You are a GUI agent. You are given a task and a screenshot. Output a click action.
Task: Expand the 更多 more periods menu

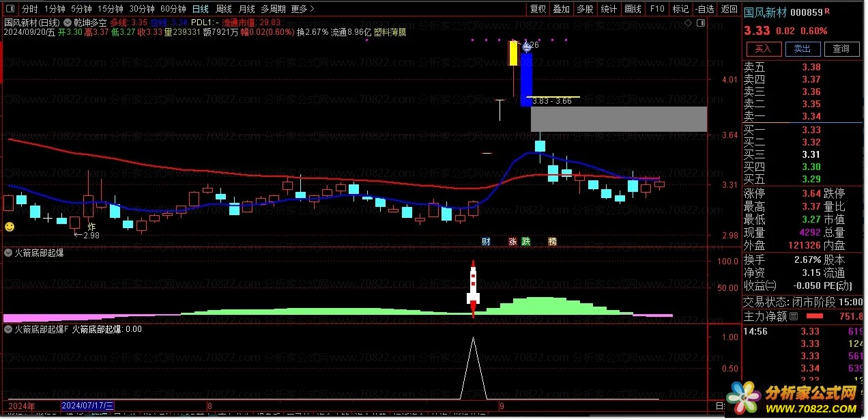point(302,10)
